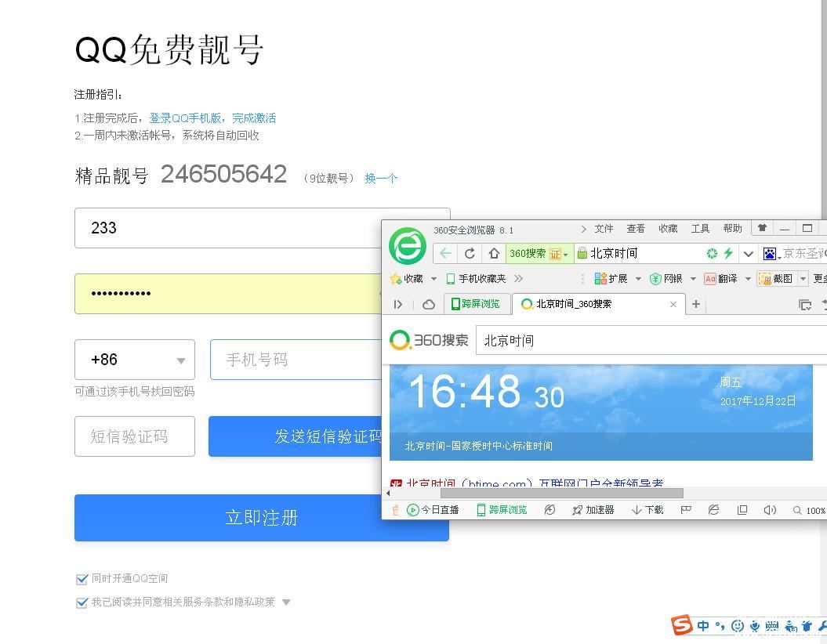Click the sound speaker icon in status bar
827x644 pixels.
[770, 509]
